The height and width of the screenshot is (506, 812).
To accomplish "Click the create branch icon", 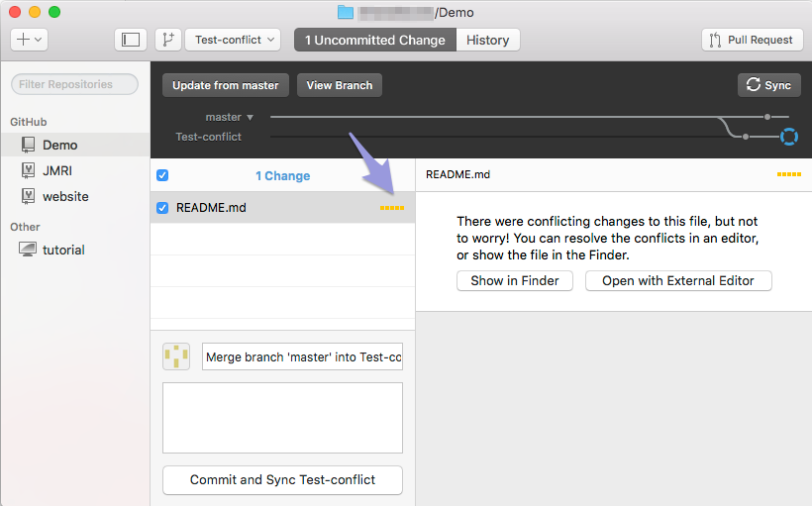I will coord(167,40).
